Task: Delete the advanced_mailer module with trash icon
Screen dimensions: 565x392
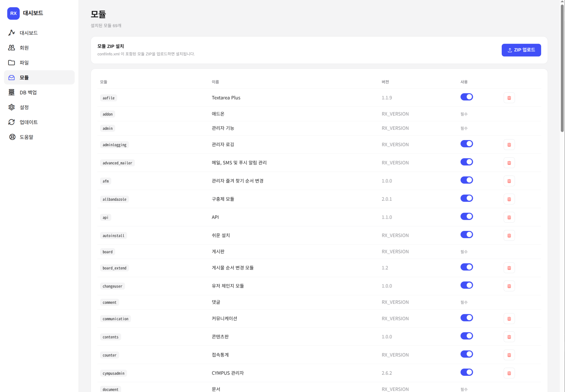Action: coord(509,163)
